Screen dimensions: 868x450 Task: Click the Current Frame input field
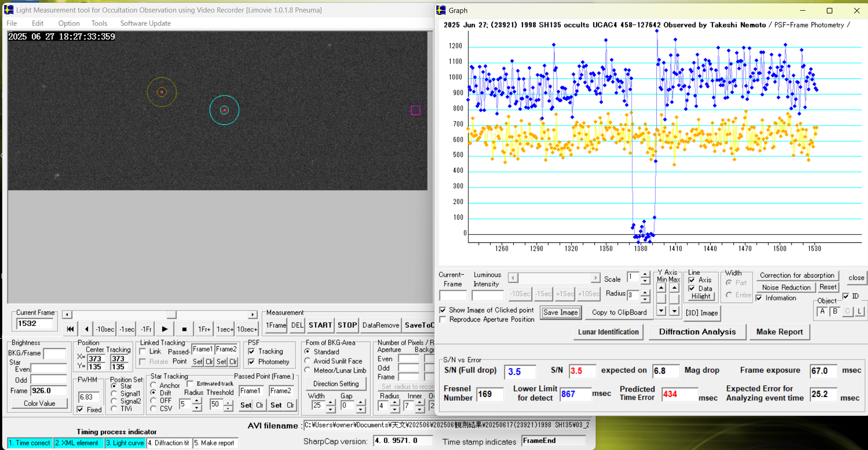point(35,323)
